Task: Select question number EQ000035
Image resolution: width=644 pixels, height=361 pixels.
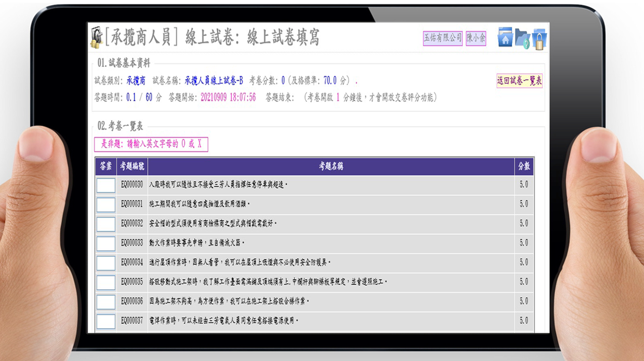Action: coord(132,282)
